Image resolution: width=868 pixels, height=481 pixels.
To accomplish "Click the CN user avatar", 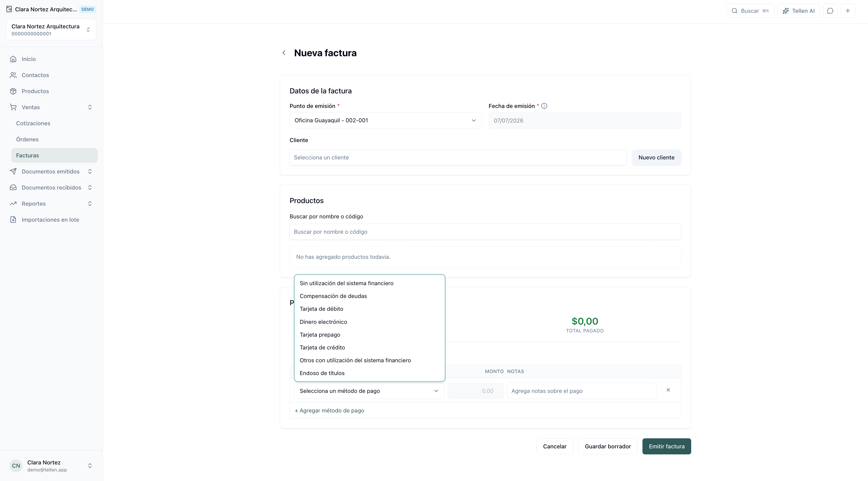I will pyautogui.click(x=16, y=466).
